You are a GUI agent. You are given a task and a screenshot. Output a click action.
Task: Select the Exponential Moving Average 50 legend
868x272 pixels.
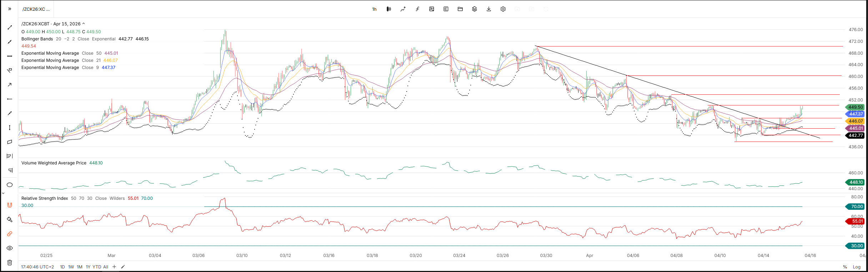point(70,53)
